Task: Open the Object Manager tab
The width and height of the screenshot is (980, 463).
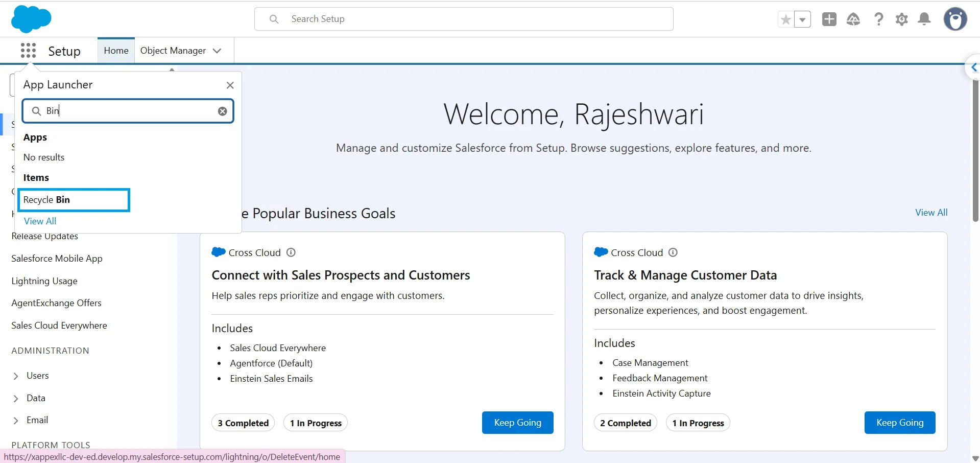Action: 173,51
